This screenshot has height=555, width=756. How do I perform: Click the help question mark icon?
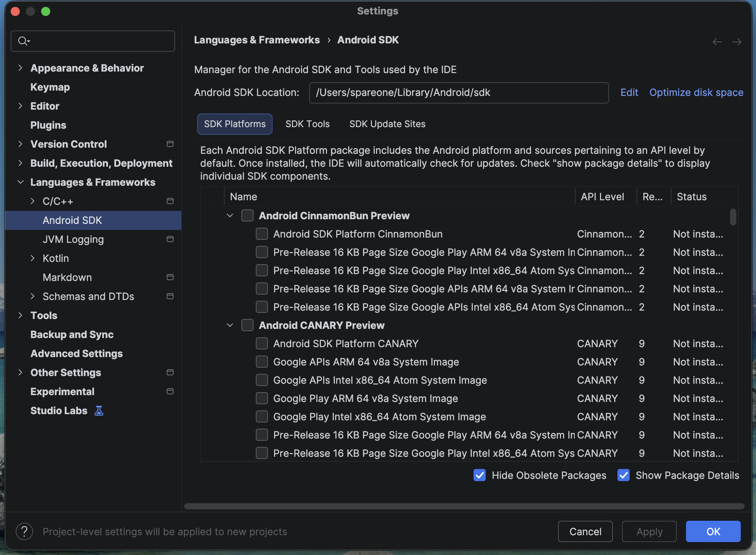(x=24, y=531)
